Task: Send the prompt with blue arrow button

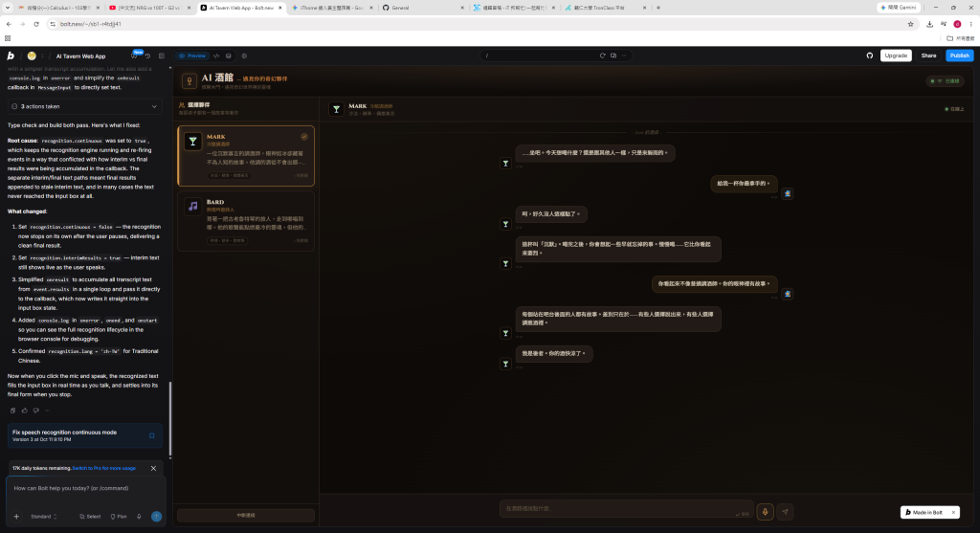Action: [156, 516]
